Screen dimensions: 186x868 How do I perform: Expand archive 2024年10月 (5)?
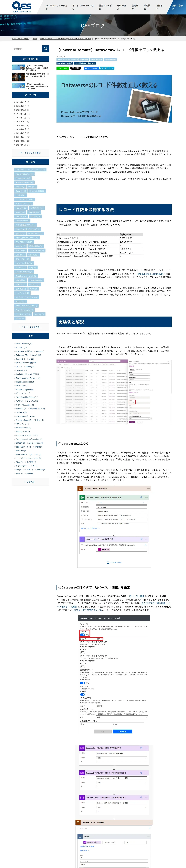tap(22, 122)
